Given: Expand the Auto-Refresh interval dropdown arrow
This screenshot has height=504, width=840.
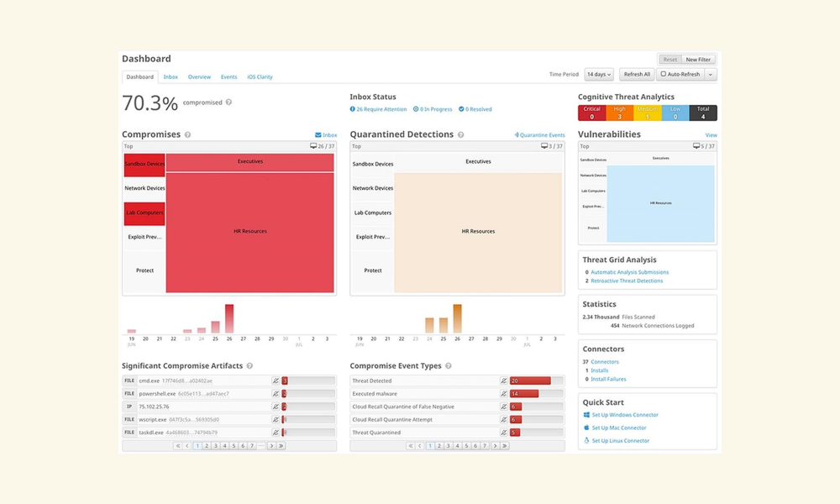Looking at the screenshot, I should pos(711,75).
